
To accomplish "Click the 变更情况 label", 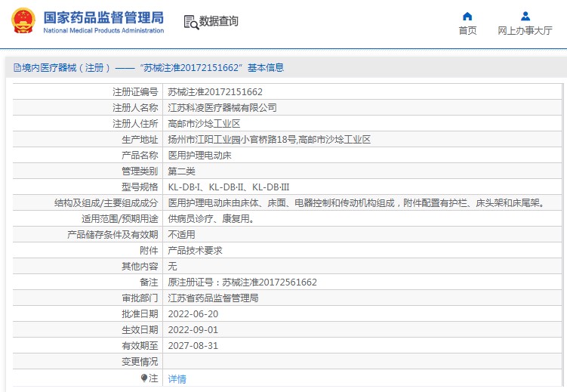I will [x=140, y=362].
